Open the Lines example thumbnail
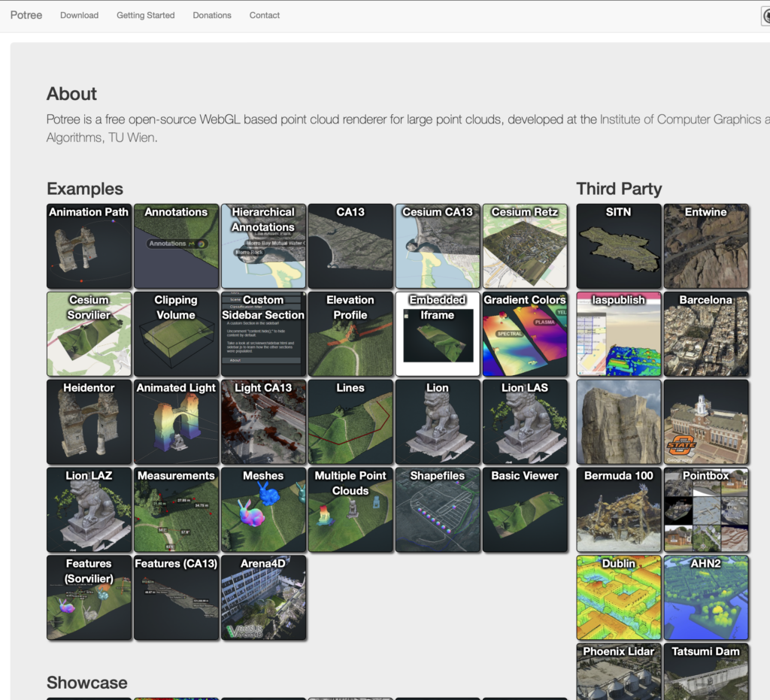770x700 pixels. (350, 422)
